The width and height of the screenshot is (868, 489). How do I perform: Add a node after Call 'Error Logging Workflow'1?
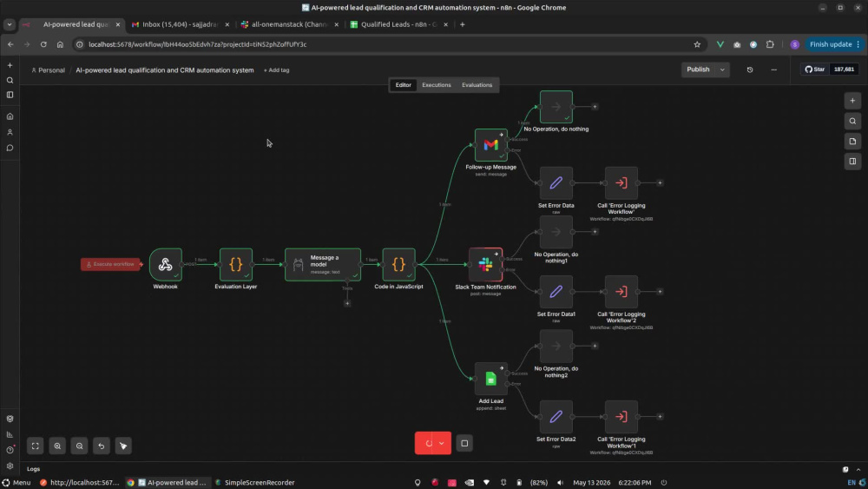660,416
